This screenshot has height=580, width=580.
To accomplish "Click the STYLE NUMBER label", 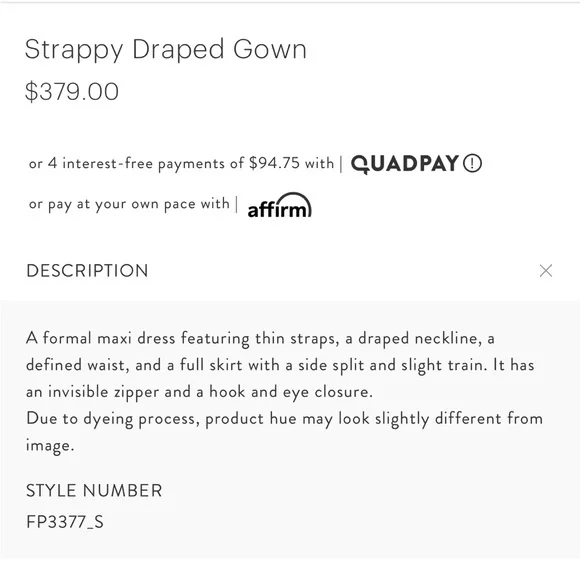I will point(94,490).
